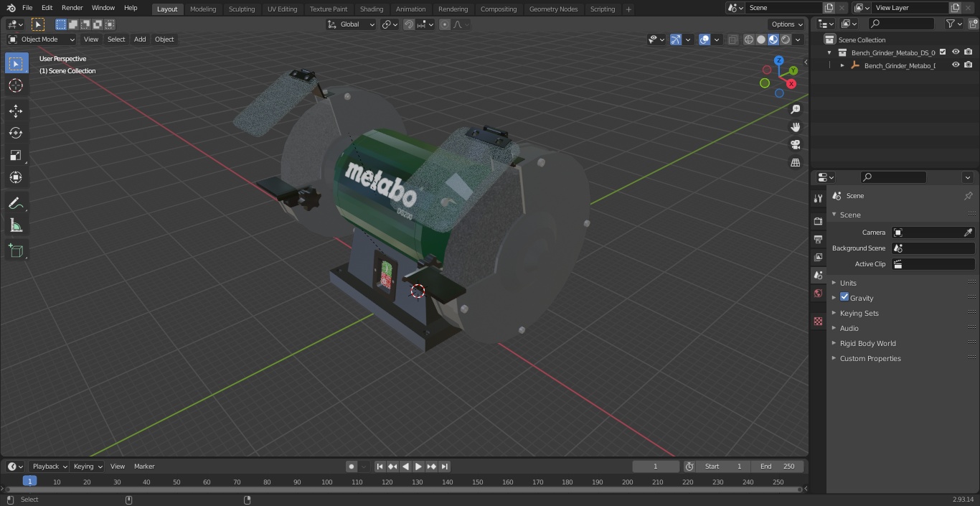
Task: Select the Measure tool
Action: pyautogui.click(x=16, y=225)
